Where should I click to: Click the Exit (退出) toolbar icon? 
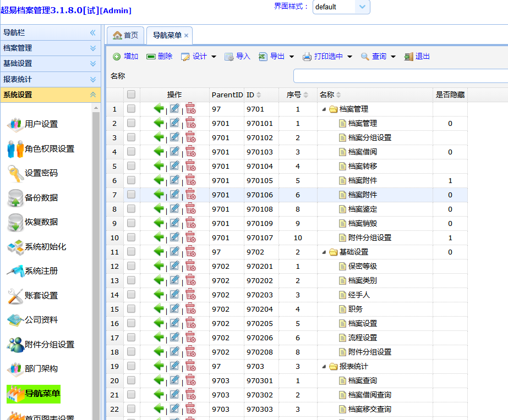[x=408, y=57]
